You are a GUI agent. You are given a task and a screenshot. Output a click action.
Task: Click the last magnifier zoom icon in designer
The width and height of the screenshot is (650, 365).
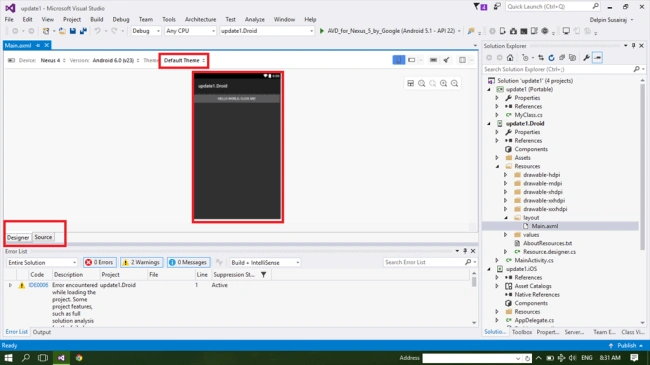[x=454, y=83]
